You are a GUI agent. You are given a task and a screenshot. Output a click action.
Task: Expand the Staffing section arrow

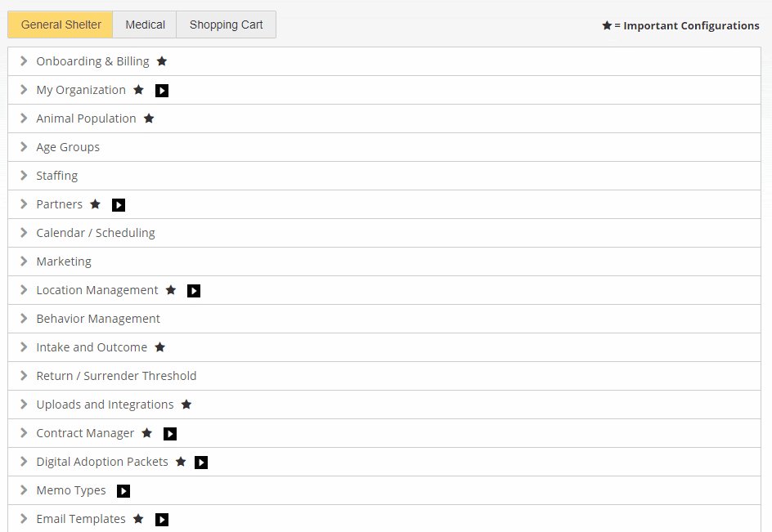tap(23, 175)
